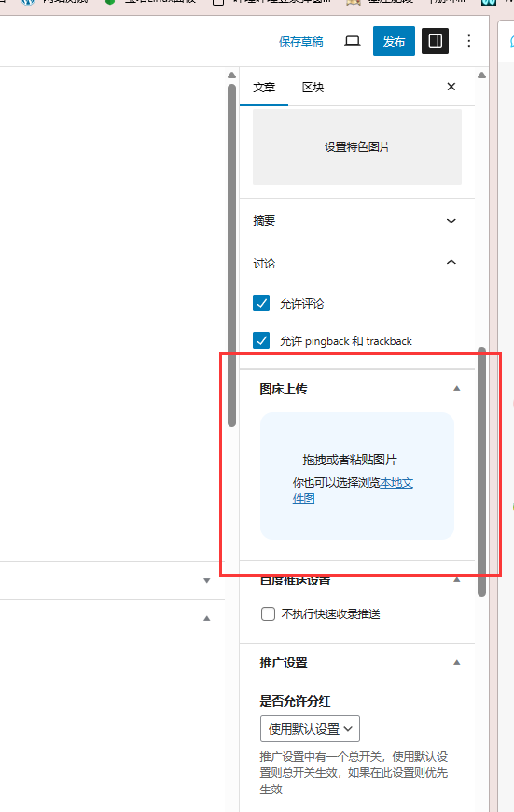Collapse the 推广设置 panel arrow

click(456, 662)
